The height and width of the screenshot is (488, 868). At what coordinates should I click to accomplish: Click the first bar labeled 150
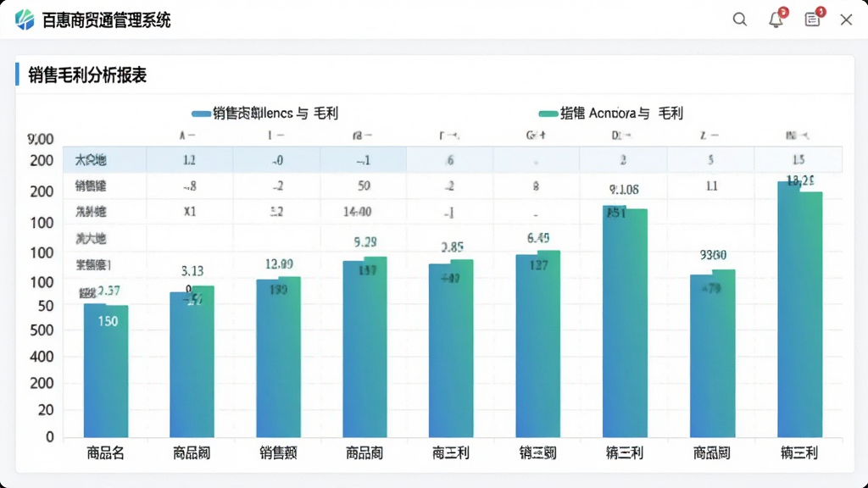tap(106, 371)
